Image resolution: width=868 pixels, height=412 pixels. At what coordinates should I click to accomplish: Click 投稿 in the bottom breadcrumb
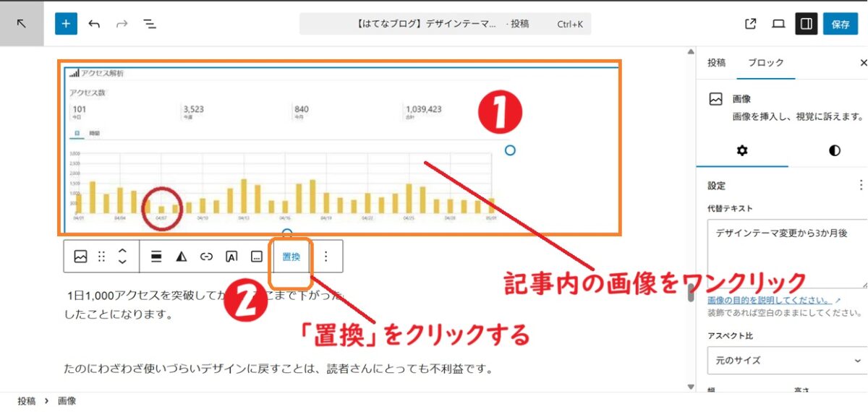pyautogui.click(x=27, y=400)
